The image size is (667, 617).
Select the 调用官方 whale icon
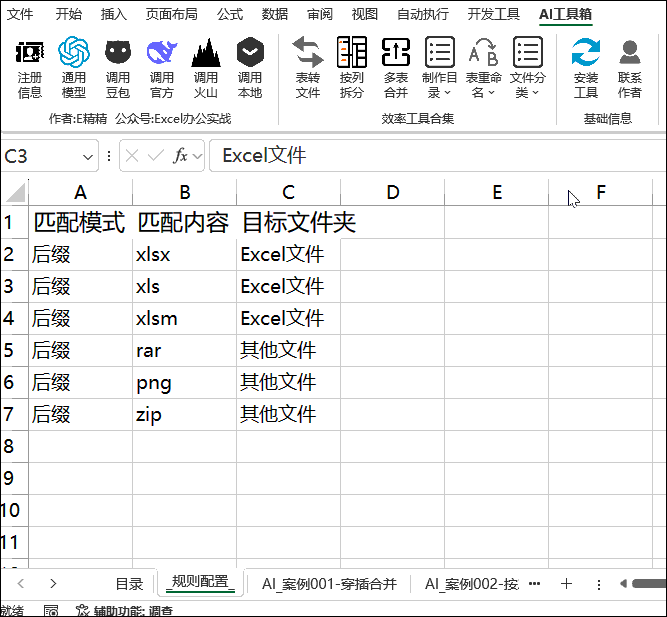click(x=162, y=66)
